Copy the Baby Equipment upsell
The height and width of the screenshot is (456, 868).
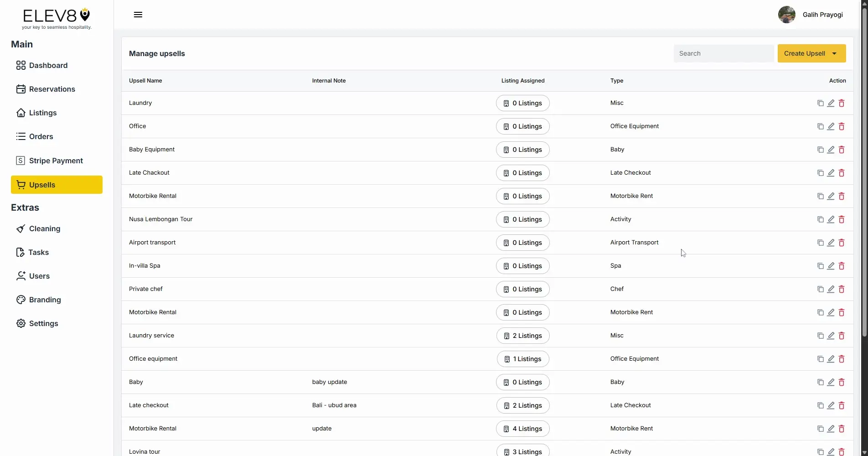tap(820, 150)
